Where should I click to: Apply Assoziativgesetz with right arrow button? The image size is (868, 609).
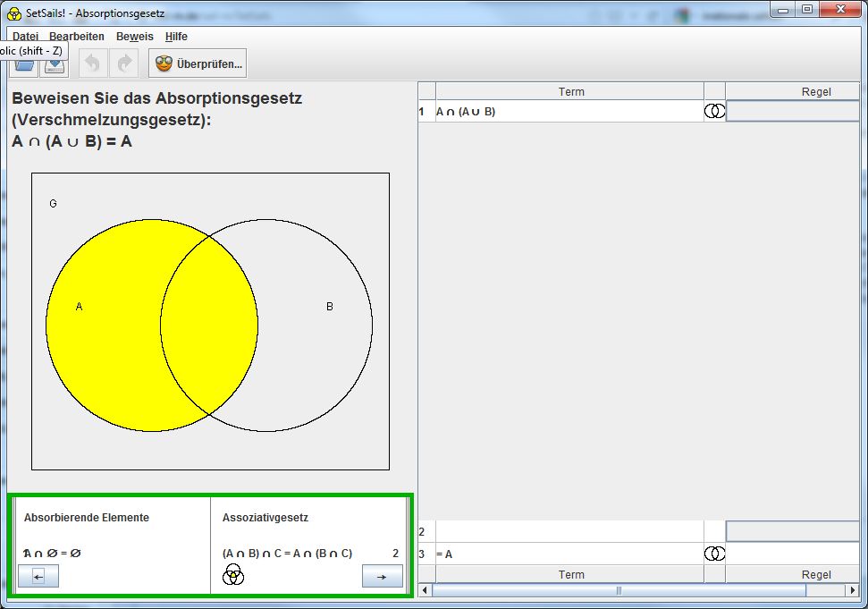pyautogui.click(x=382, y=577)
